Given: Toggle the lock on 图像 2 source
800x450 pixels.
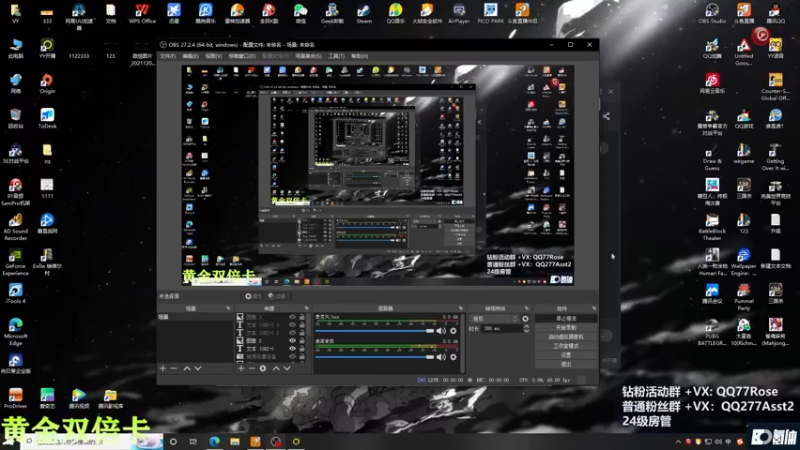Looking at the screenshot, I should (302, 340).
